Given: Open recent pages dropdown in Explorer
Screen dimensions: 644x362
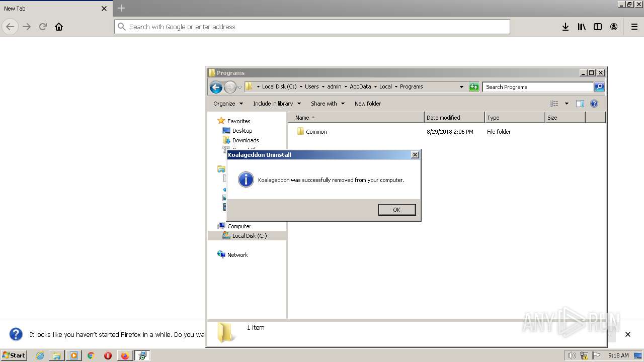Looking at the screenshot, I should pos(239,87).
